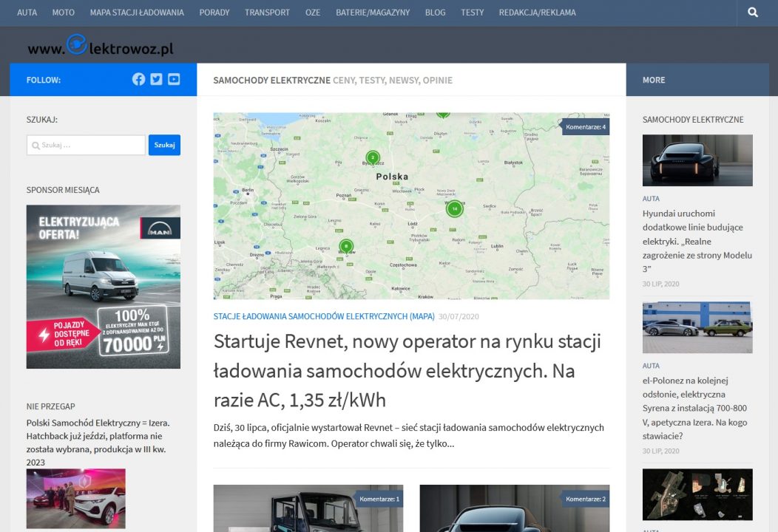Click the NIE PRZEGAP heading
This screenshot has width=778, height=532.
(x=50, y=406)
